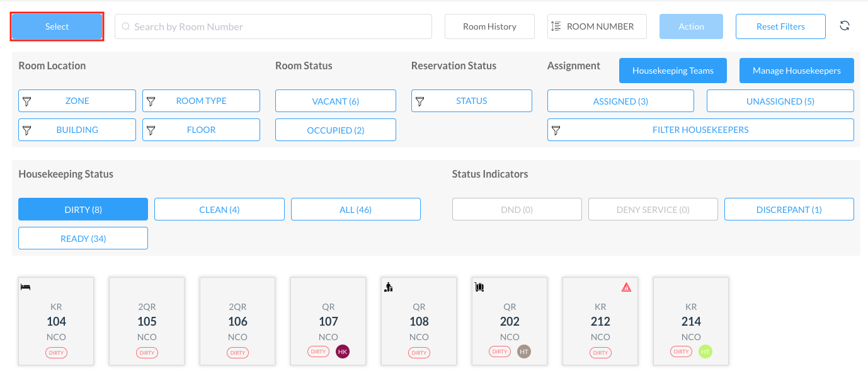The image size is (868, 383).
Task: Click the red warning triangle on room 212
Action: [x=626, y=287]
